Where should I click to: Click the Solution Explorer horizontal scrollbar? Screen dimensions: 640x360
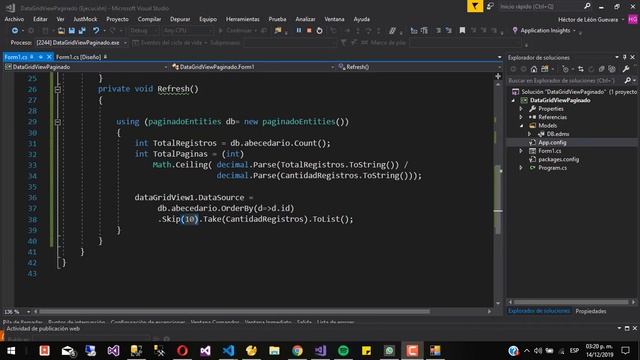click(x=571, y=302)
